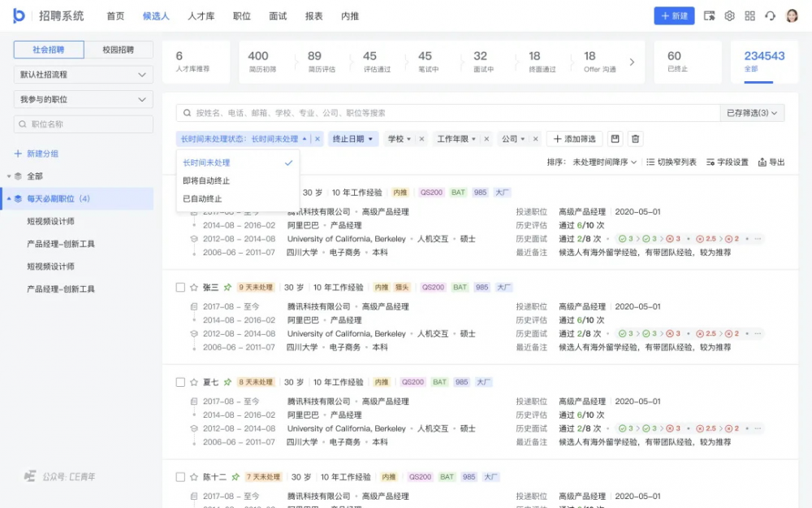Click the candidate search input field
The height and width of the screenshot is (508, 812).
[x=448, y=113]
